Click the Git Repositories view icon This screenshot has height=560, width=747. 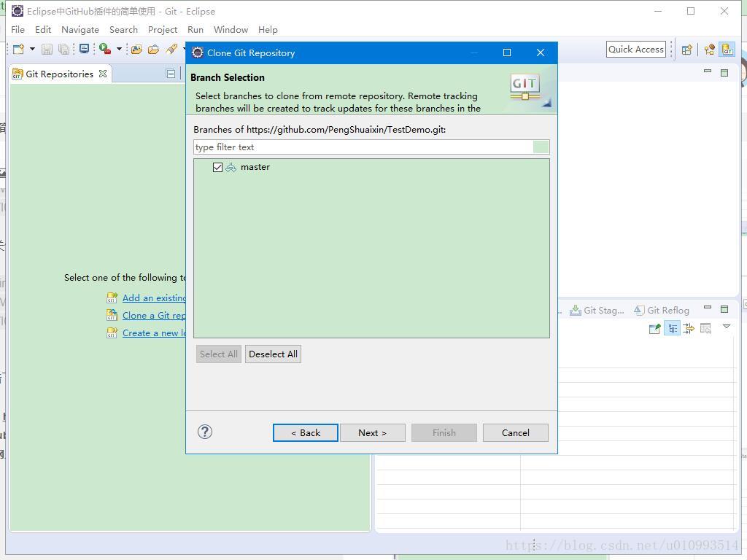[x=18, y=74]
